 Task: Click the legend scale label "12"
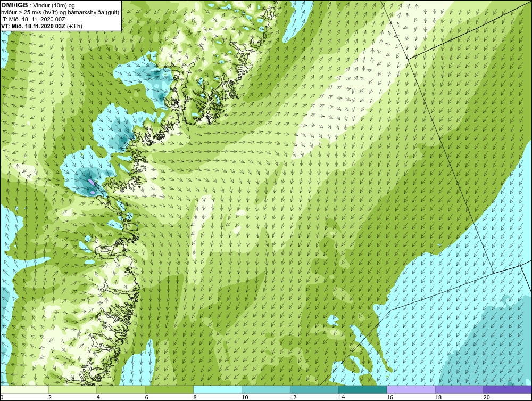coord(293,397)
